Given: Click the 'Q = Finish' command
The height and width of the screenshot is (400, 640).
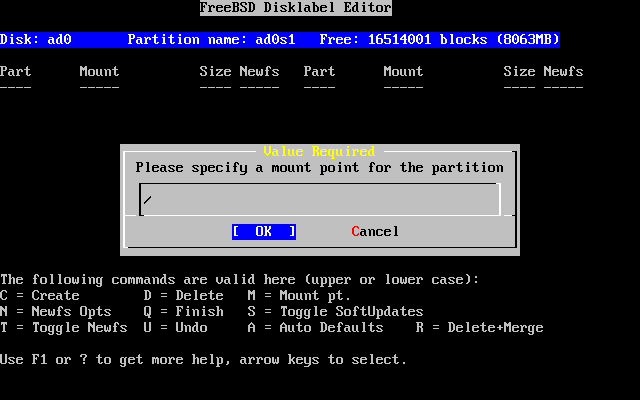Looking at the screenshot, I should coord(184,312).
